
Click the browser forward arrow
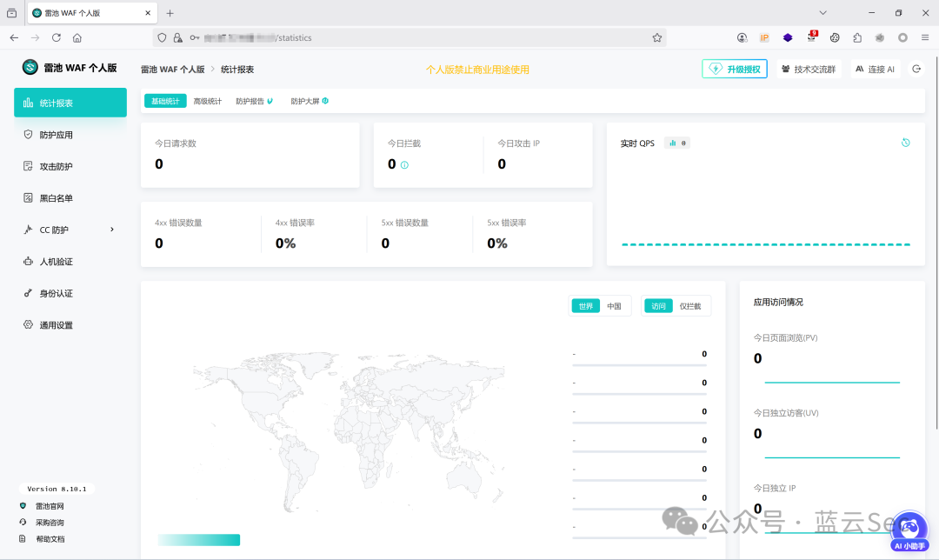tap(36, 37)
